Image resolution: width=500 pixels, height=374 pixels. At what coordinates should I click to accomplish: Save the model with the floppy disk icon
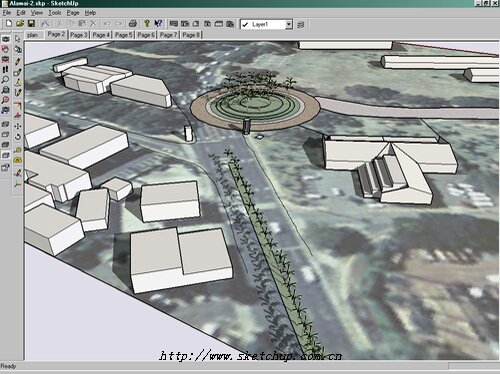coord(31,24)
